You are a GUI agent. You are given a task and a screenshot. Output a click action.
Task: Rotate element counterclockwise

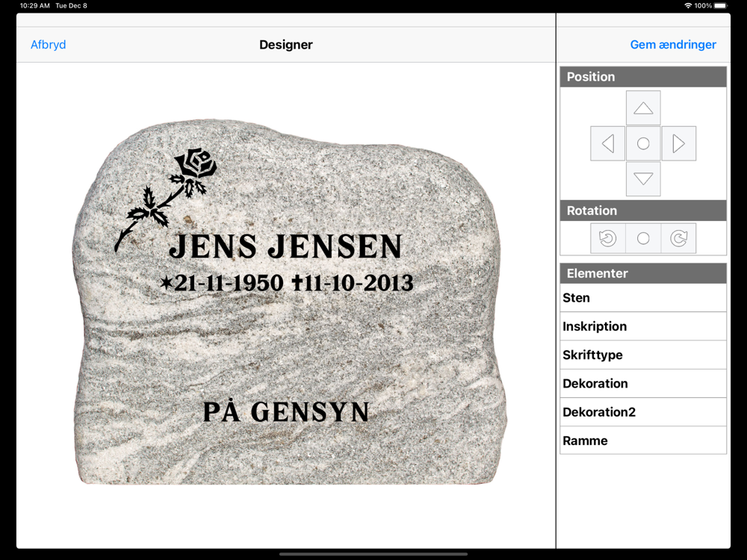[x=607, y=238]
